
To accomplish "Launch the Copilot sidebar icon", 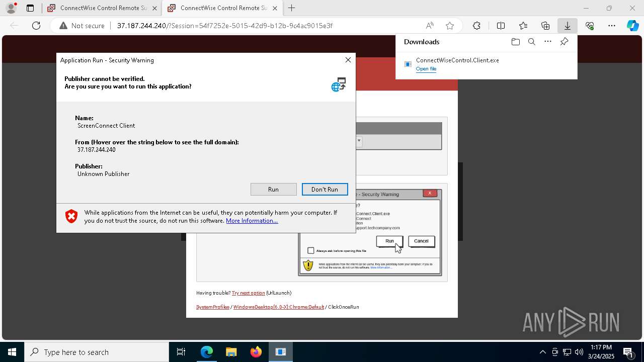I will click(632, 26).
